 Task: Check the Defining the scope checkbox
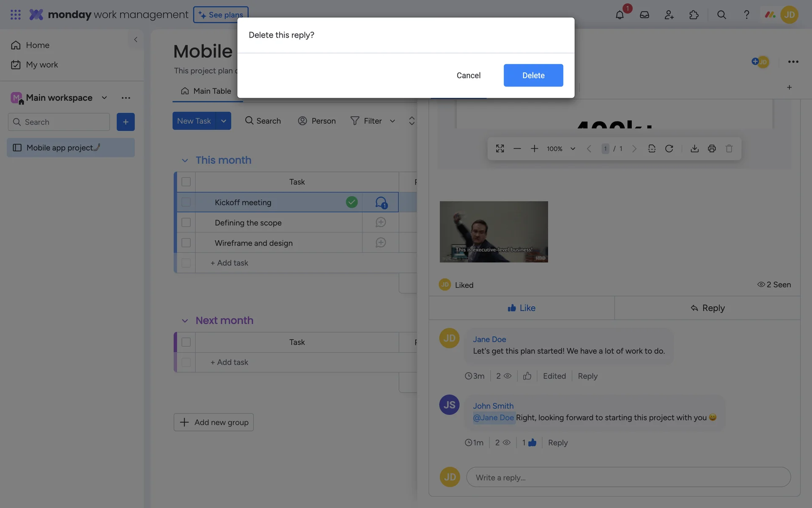click(x=186, y=223)
